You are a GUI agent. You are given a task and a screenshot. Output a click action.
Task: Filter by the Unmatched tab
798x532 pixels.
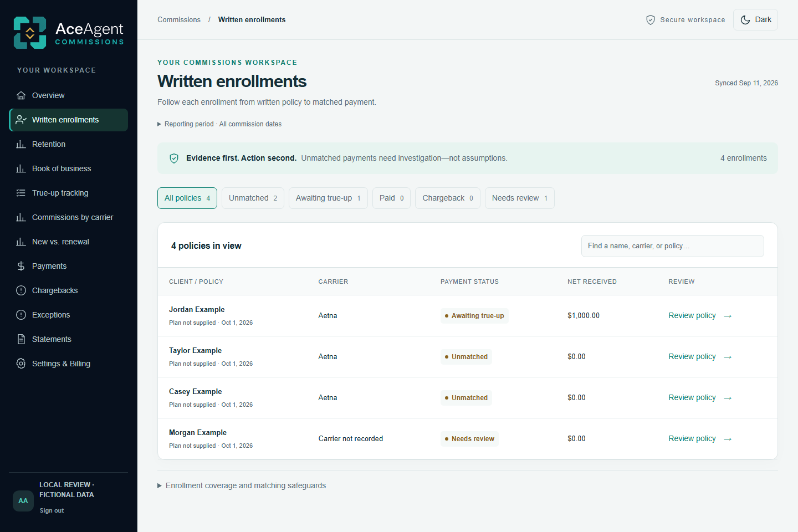pos(253,198)
